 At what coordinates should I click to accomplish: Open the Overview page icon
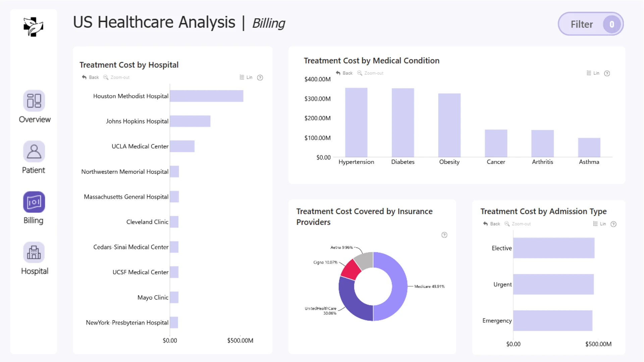(34, 101)
